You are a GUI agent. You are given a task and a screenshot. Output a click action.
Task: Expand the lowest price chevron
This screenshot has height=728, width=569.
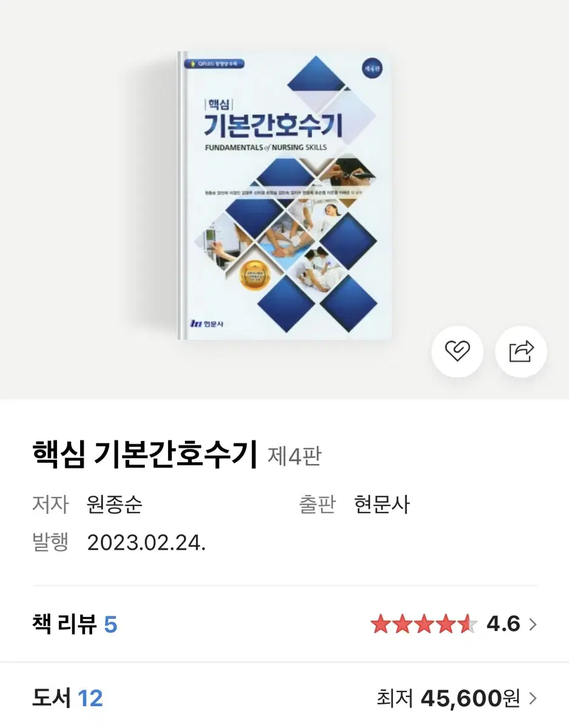tap(533, 699)
